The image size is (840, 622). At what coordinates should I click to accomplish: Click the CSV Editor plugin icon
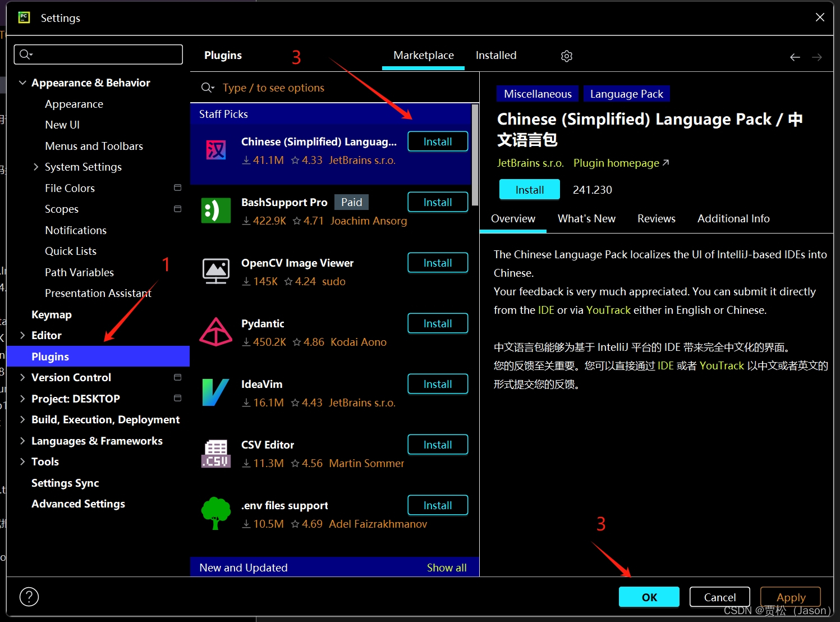point(216,453)
